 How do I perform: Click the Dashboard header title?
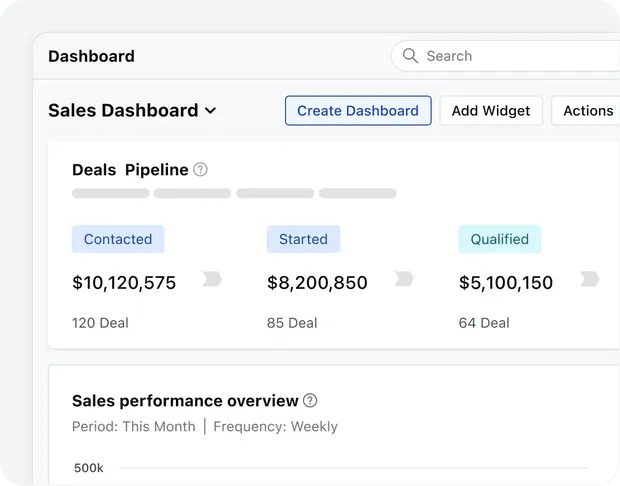(x=91, y=56)
